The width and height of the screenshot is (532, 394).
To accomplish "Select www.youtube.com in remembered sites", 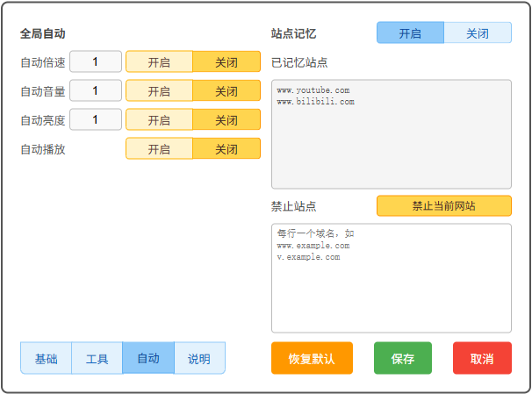I will point(313,90).
